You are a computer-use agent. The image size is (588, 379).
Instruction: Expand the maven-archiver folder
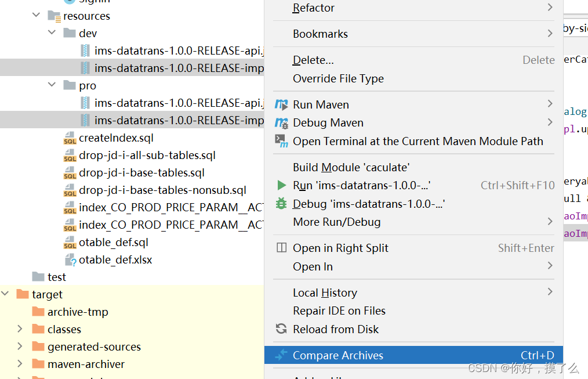20,363
